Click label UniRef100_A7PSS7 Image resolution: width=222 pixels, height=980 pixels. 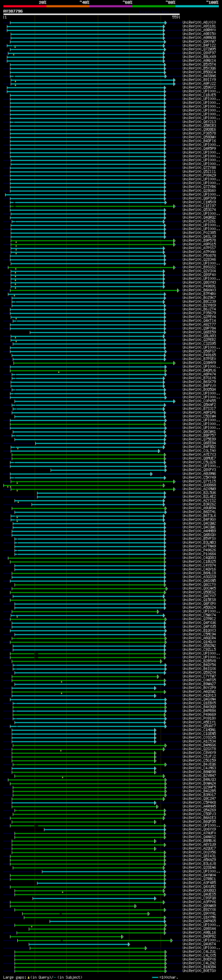tap(199, 248)
